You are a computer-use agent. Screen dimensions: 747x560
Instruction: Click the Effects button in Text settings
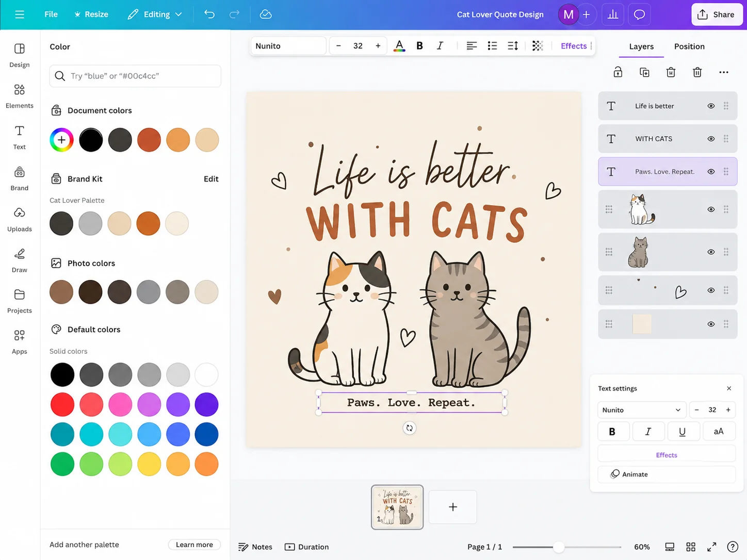tap(667, 455)
